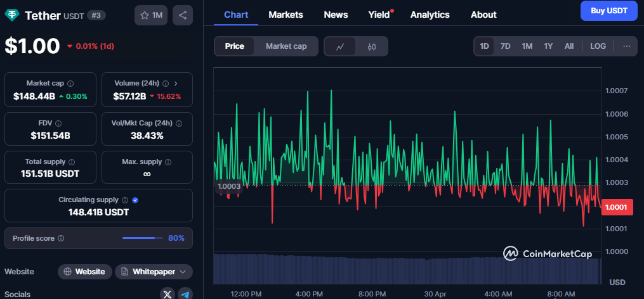Click the 1.0003 baseline price label
The width and height of the screenshot is (644, 299).
click(229, 187)
